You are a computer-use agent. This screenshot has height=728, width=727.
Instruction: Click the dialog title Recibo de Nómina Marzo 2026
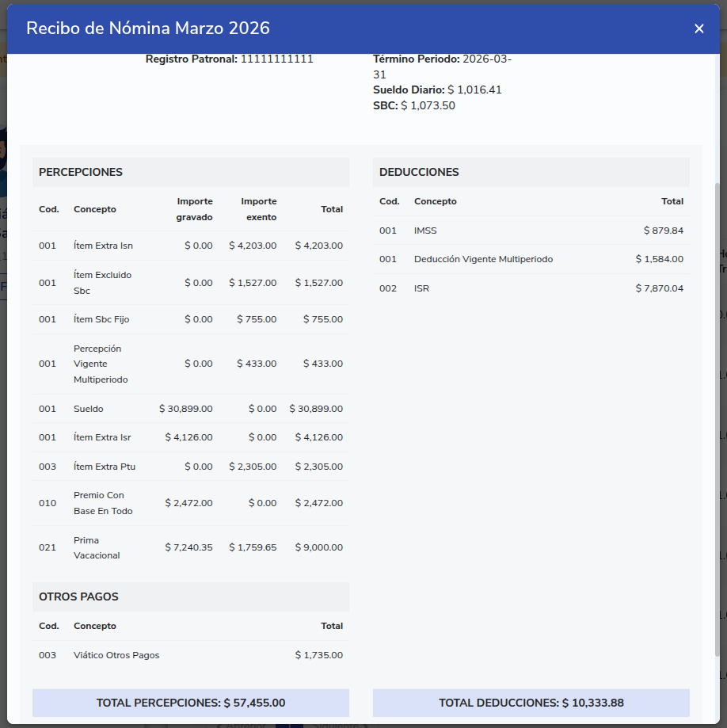tap(148, 29)
